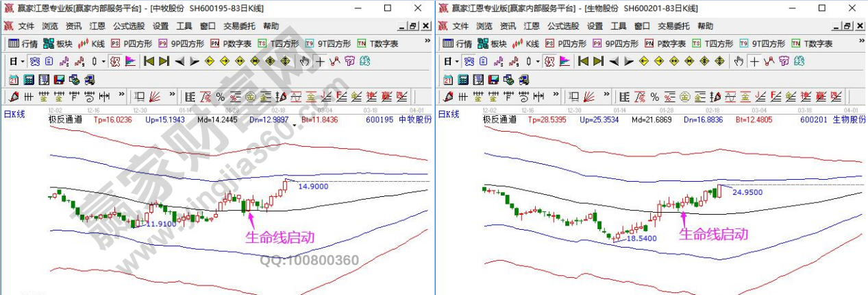Click the 日K线 chart label in the right window
The height and width of the screenshot is (295, 868).
coord(448,114)
